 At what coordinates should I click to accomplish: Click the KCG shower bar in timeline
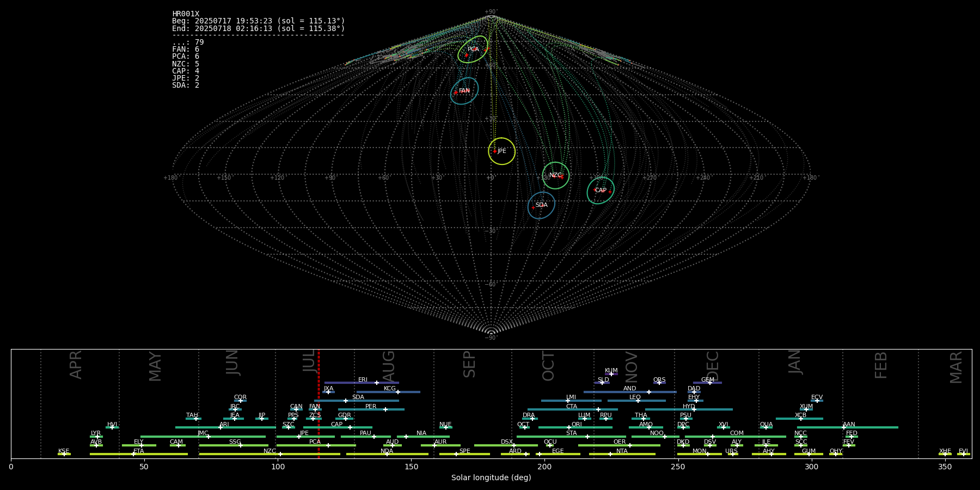(388, 391)
